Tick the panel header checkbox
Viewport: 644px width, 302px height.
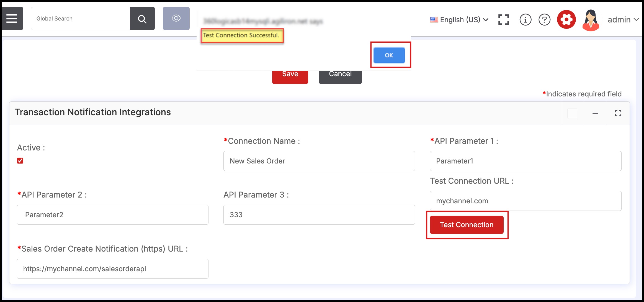[x=572, y=113]
